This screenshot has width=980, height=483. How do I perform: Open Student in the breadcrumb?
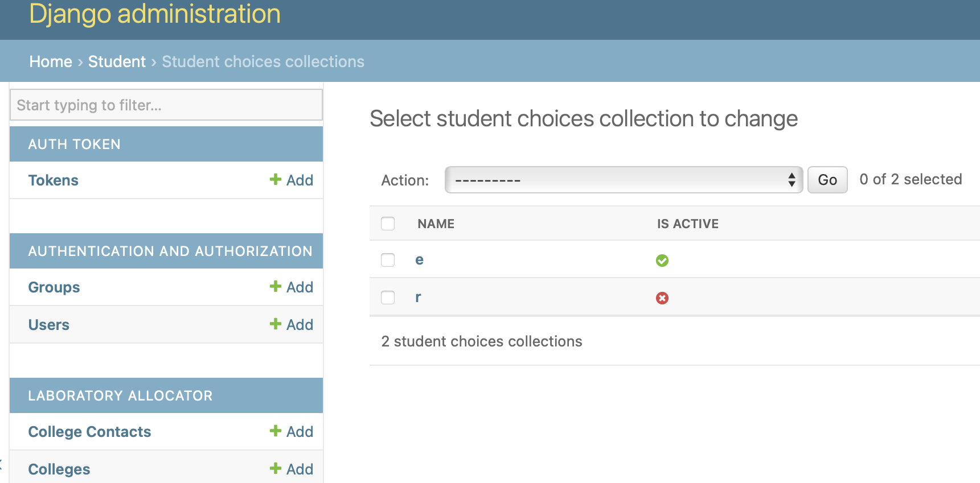117,61
